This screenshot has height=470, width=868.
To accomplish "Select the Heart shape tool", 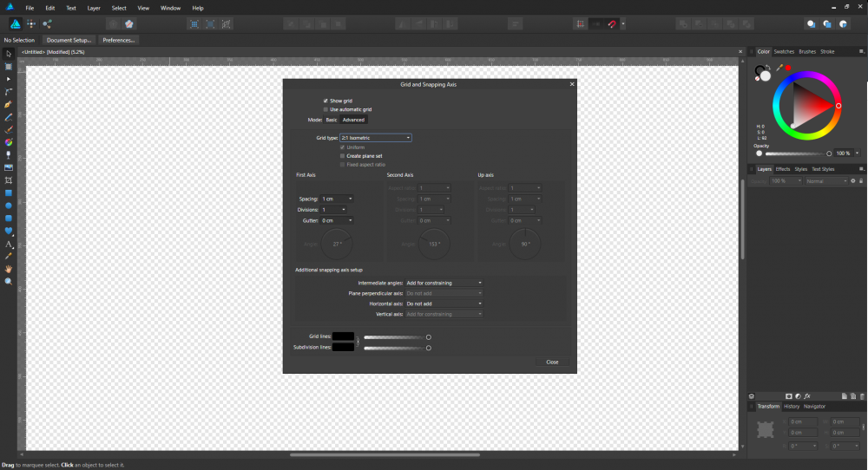I will (9, 231).
